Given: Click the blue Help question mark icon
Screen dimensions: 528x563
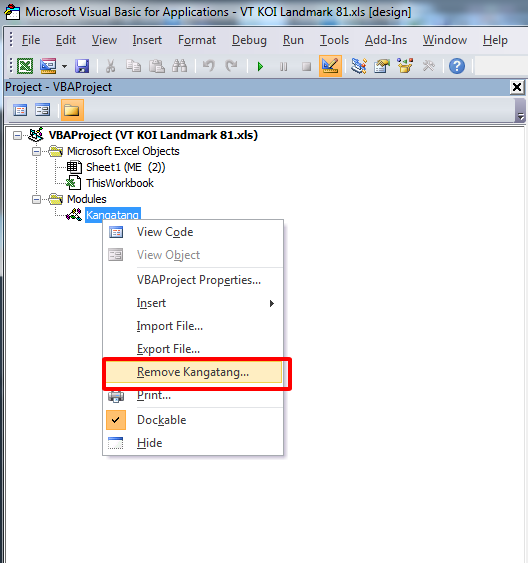Looking at the screenshot, I should coord(457,66).
